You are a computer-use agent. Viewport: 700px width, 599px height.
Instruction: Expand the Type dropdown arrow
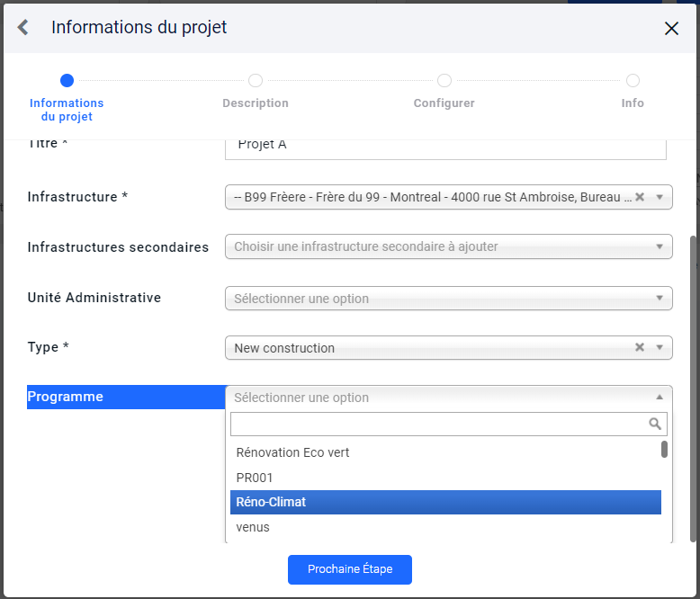coord(660,347)
